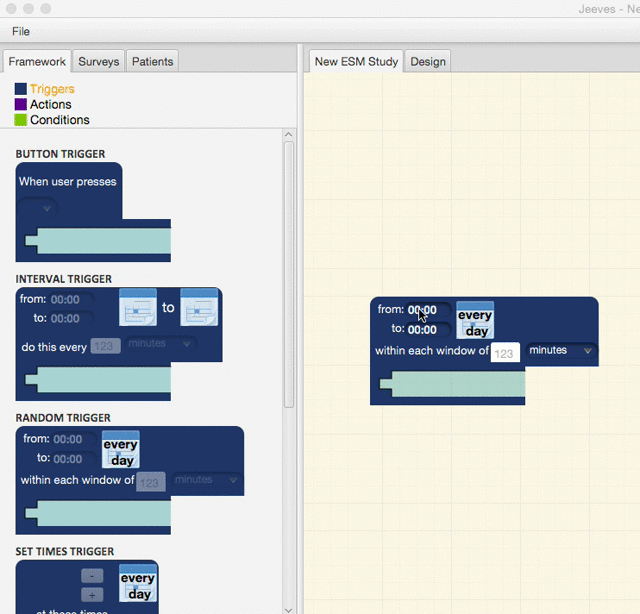Click the red close window button

11,9
